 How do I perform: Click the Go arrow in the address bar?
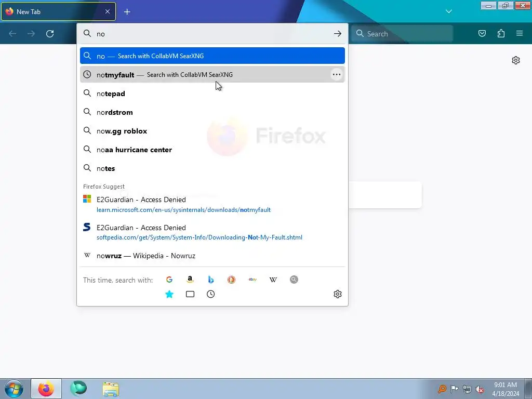tap(337, 34)
